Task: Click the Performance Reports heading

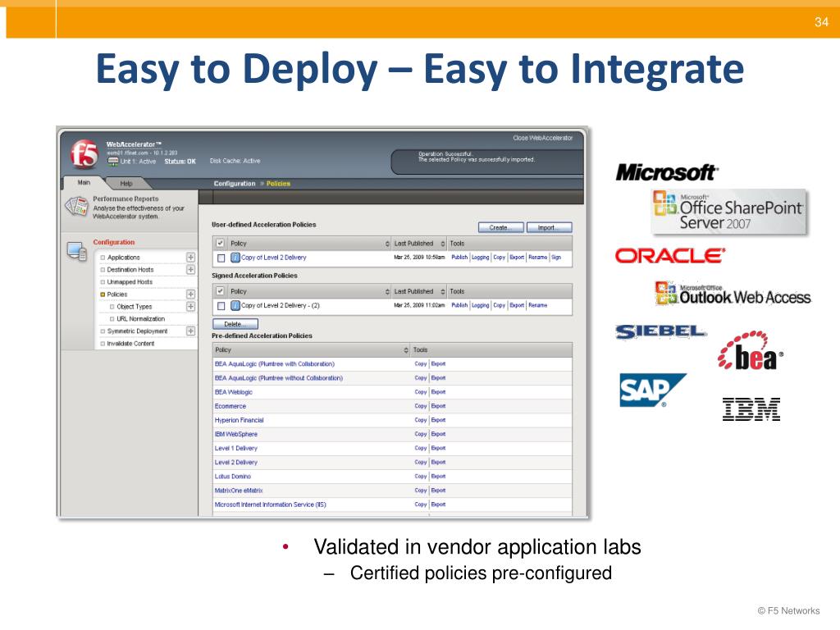Action: click(126, 199)
